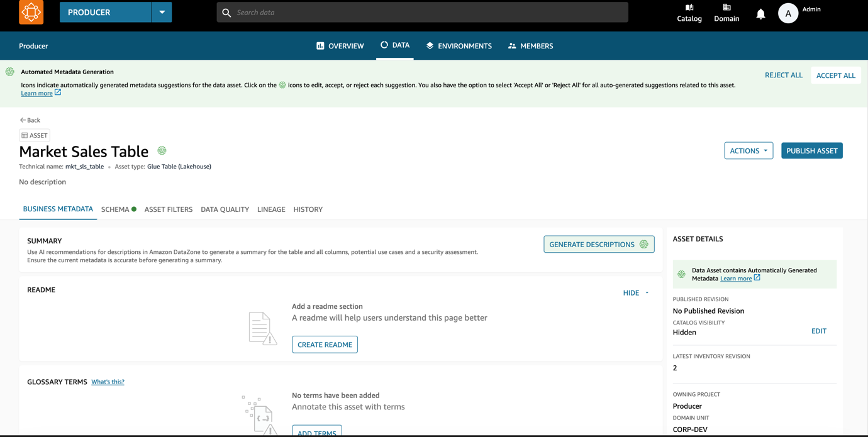This screenshot has width=868, height=437.
Task: Open the banner Learn more link
Action: click(41, 93)
